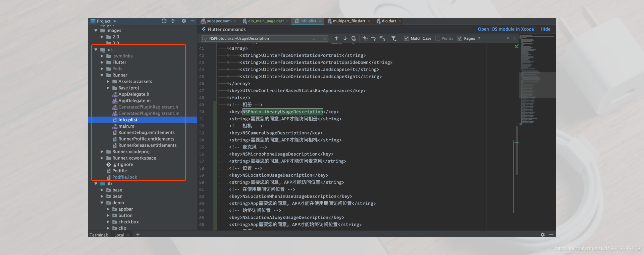Image resolution: width=644 pixels, height=255 pixels.
Task: Expand the Assets.xcassets folder
Action: tap(108, 82)
